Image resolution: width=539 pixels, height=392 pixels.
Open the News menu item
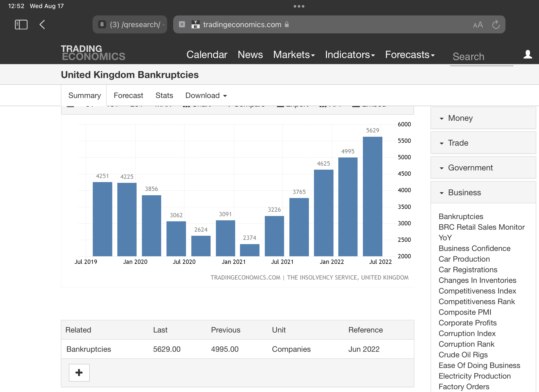point(250,55)
